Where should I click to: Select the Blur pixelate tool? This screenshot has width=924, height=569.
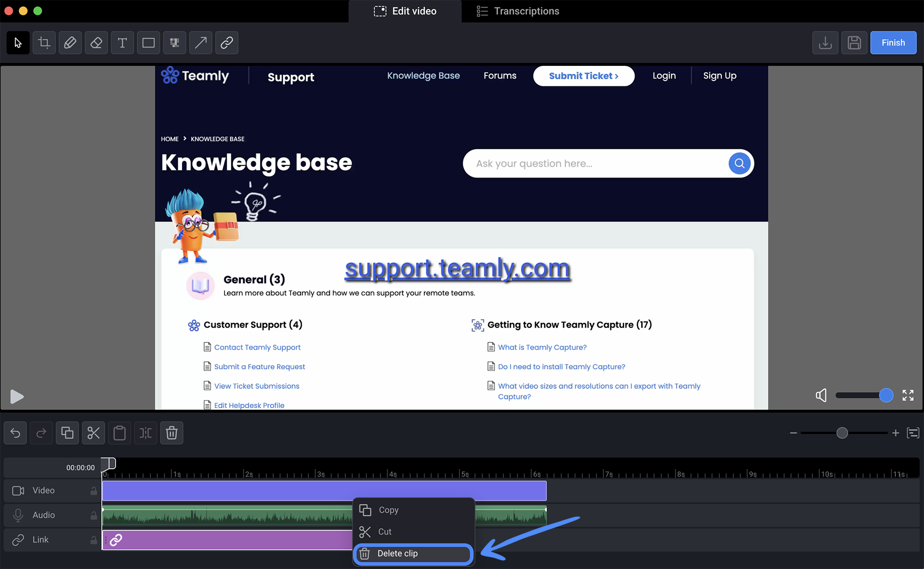pyautogui.click(x=175, y=43)
